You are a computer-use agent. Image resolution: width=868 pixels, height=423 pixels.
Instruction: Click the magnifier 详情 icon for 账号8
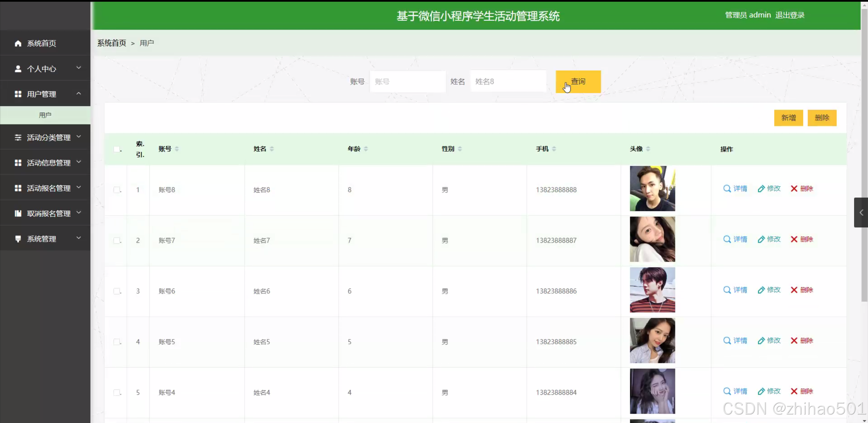coord(727,189)
